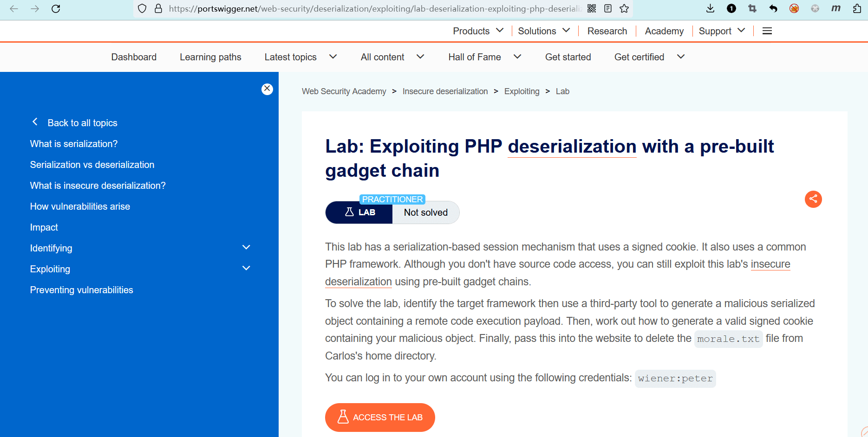Open the browser downloads icon
Screen dimensions: 868x437
click(710, 8)
